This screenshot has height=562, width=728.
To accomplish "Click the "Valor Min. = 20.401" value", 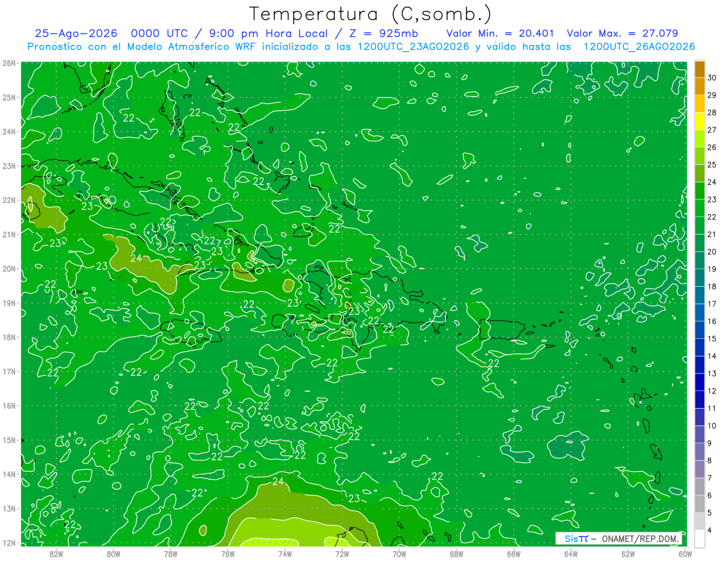I will point(501,34).
